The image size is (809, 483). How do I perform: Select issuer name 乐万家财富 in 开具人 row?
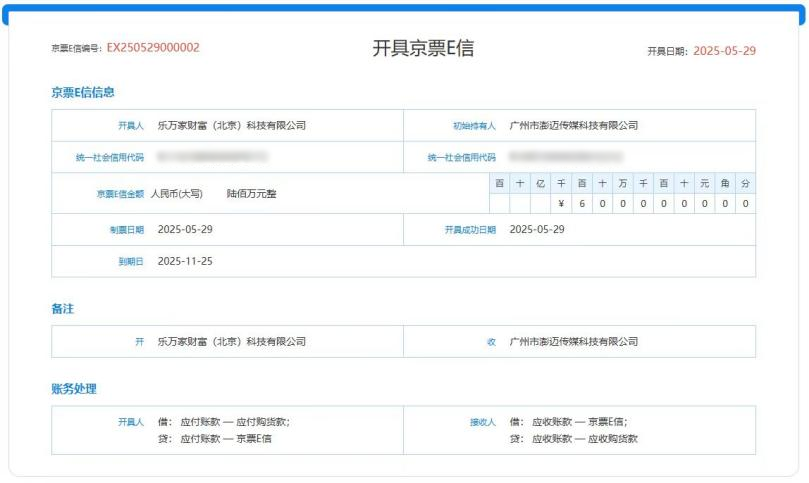[x=232, y=125]
